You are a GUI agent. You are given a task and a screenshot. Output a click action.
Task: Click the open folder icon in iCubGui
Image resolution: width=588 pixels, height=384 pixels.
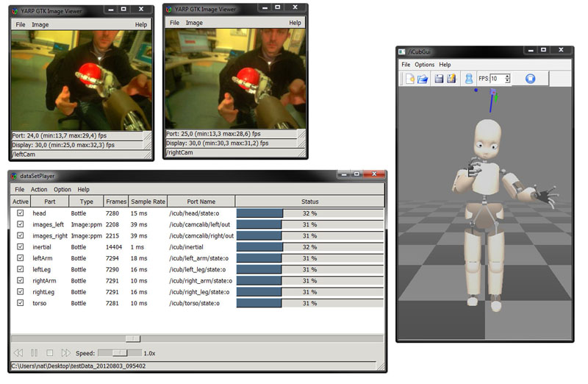tap(423, 79)
